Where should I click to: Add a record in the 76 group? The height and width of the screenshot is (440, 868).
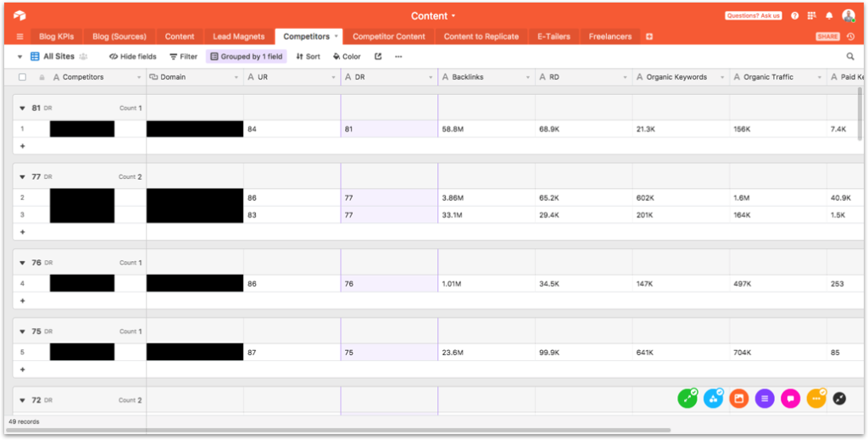[x=23, y=300]
